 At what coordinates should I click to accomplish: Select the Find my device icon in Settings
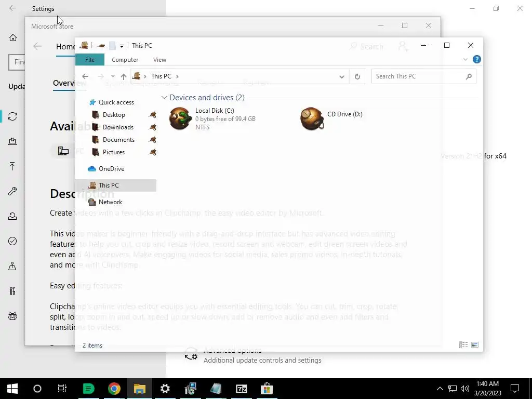tap(12, 266)
